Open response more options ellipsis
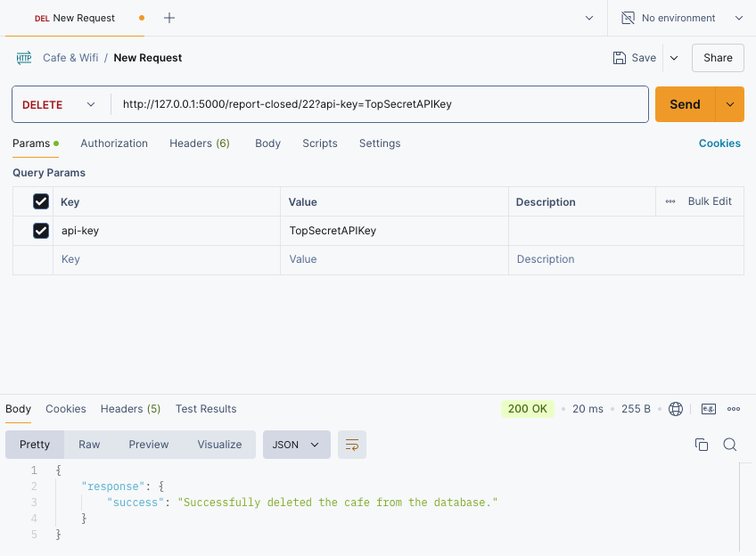 (734, 409)
